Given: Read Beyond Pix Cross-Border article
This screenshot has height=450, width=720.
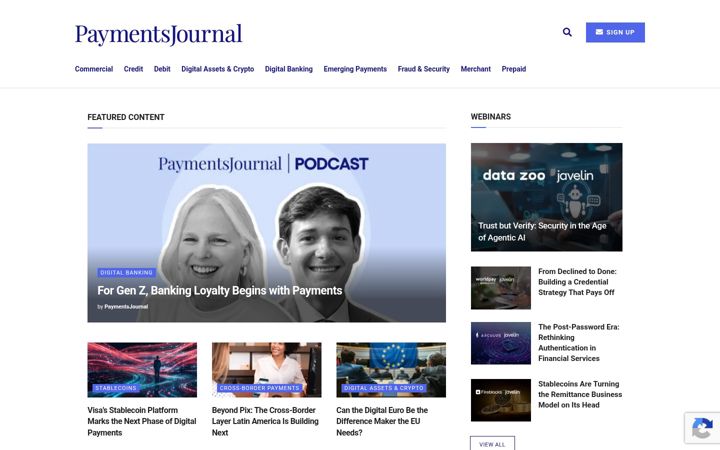Looking at the screenshot, I should 265,421.
